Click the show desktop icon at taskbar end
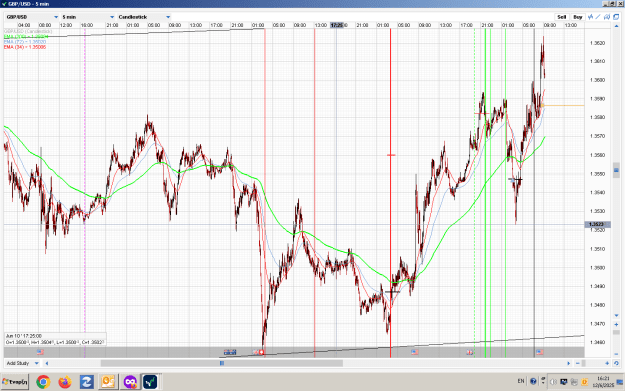625x391 pixels. tap(620, 382)
